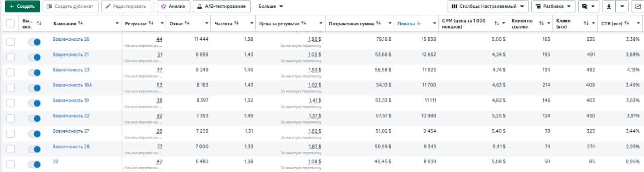644x172 pixels.
Task: Check the select-all checkbox in header
Action: (x=10, y=23)
